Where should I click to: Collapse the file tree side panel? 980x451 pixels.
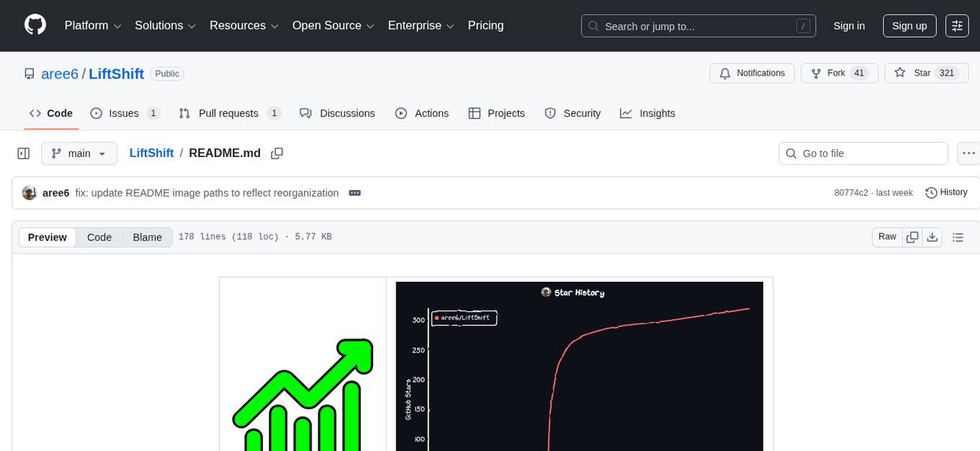coord(23,153)
